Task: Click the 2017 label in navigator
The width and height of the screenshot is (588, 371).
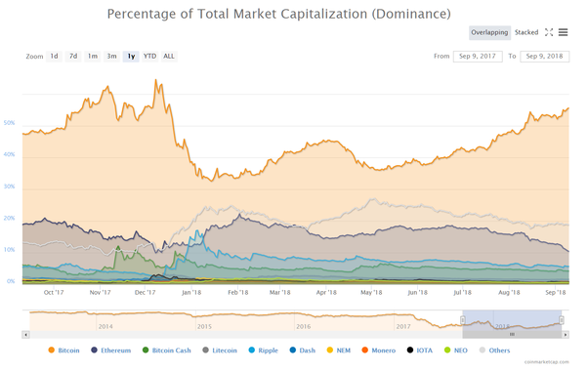Action: (403, 327)
